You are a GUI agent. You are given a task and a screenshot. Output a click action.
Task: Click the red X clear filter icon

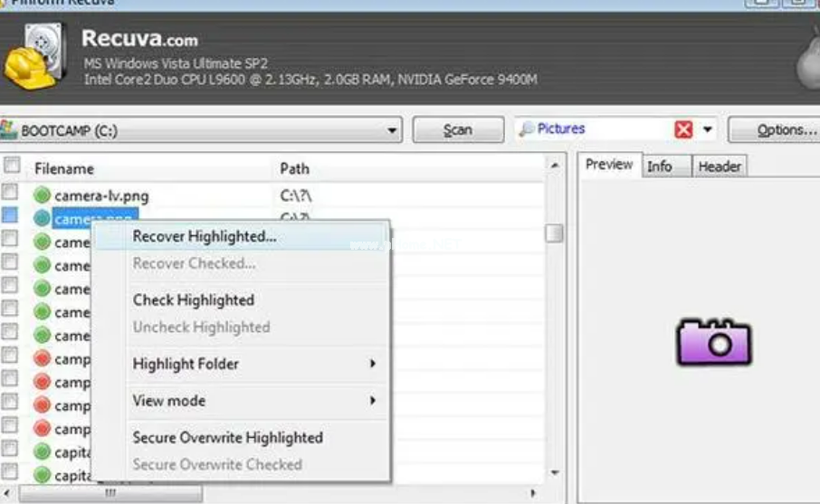pos(683,129)
